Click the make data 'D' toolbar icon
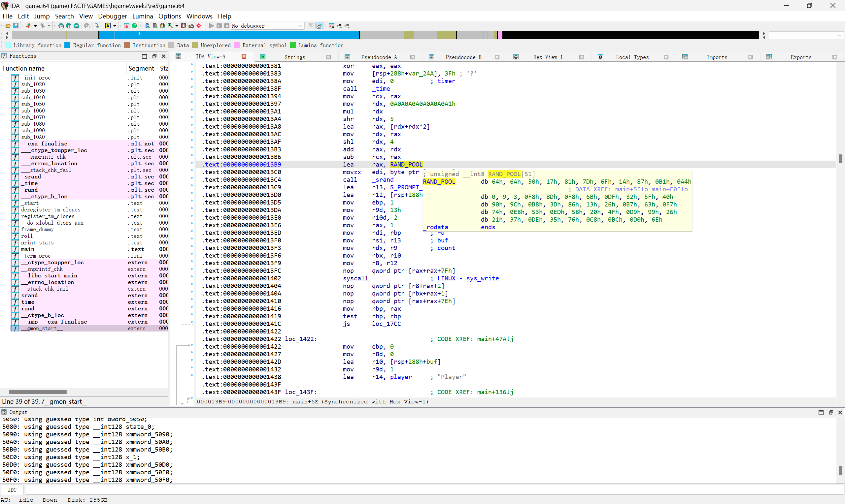 (155, 26)
